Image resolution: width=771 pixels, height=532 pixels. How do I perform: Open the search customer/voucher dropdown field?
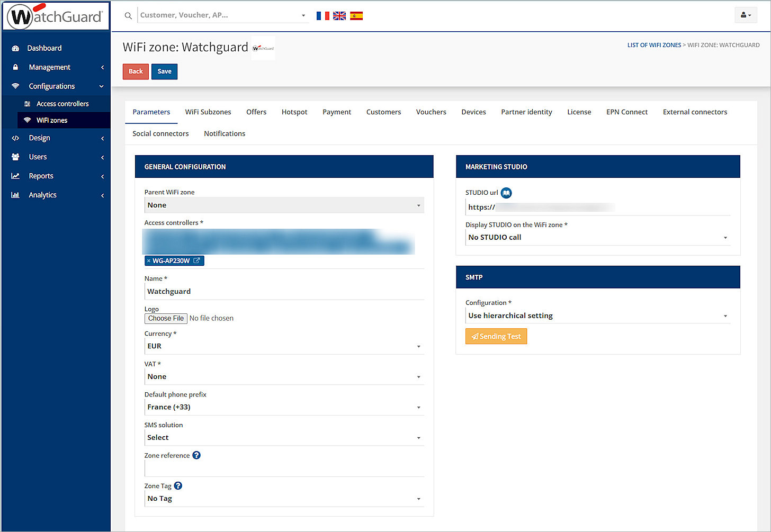tap(223, 15)
